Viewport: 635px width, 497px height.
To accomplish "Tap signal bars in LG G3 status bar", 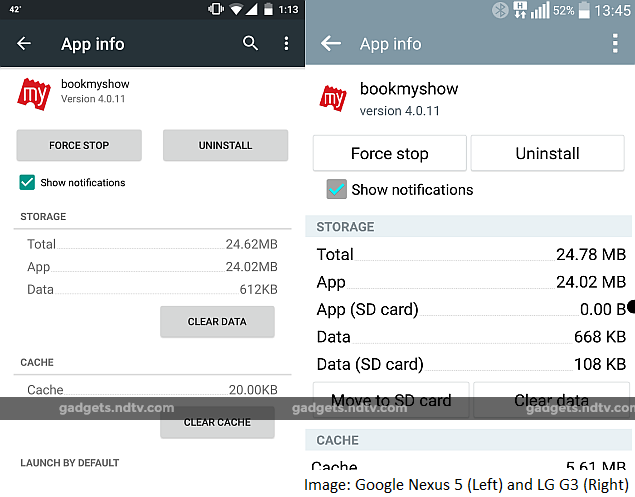I will tap(540, 10).
